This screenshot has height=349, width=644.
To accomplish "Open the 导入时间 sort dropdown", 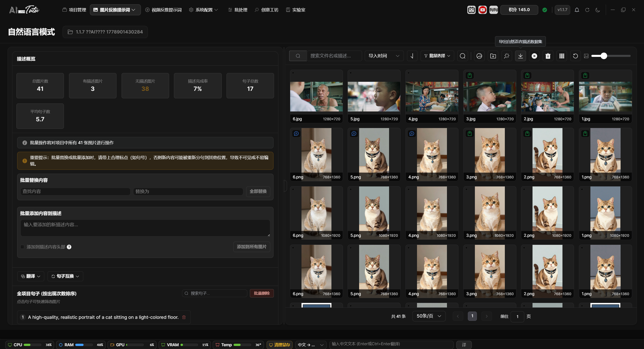I will (x=384, y=56).
